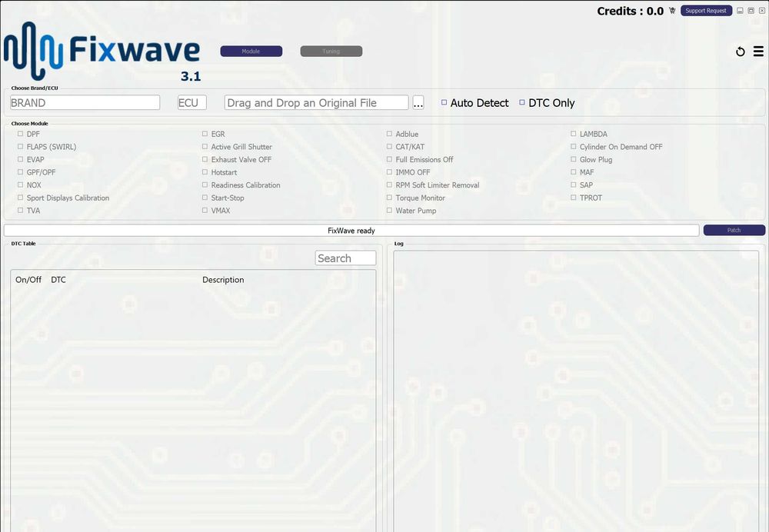
Task: Tick the FLAPS (SWIRL) checkbox
Action: (20, 146)
